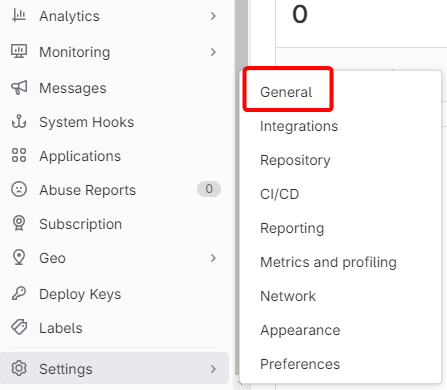Click the Labels tag icon
Image resolution: width=447 pixels, height=390 pixels.
[19, 328]
